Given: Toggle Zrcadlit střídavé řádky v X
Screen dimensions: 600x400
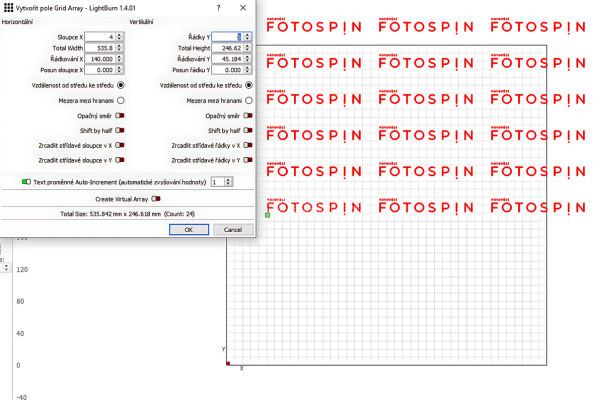Looking at the screenshot, I should (248, 145).
